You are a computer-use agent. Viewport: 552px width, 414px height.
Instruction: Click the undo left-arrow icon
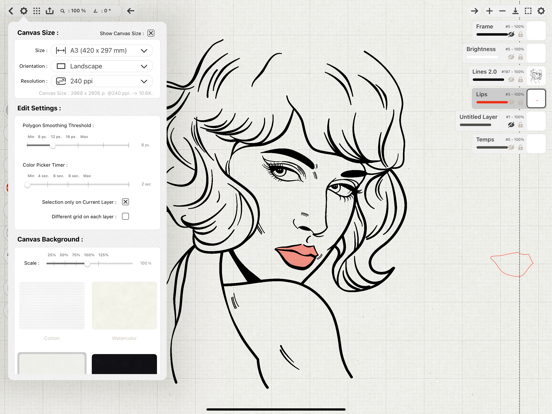click(x=131, y=11)
